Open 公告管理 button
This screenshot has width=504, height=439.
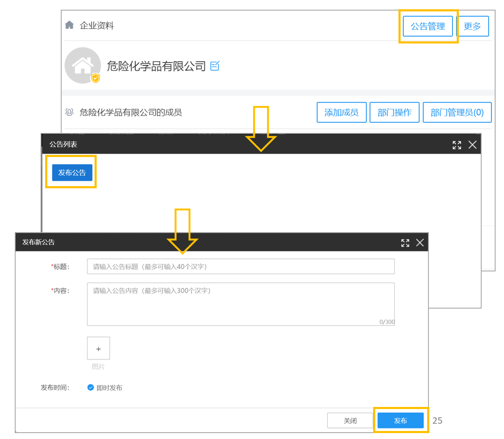point(428,26)
